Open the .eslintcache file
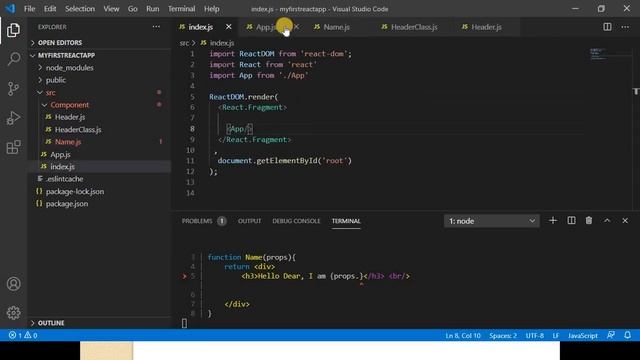Viewport: 640px width, 360px height. (64, 179)
